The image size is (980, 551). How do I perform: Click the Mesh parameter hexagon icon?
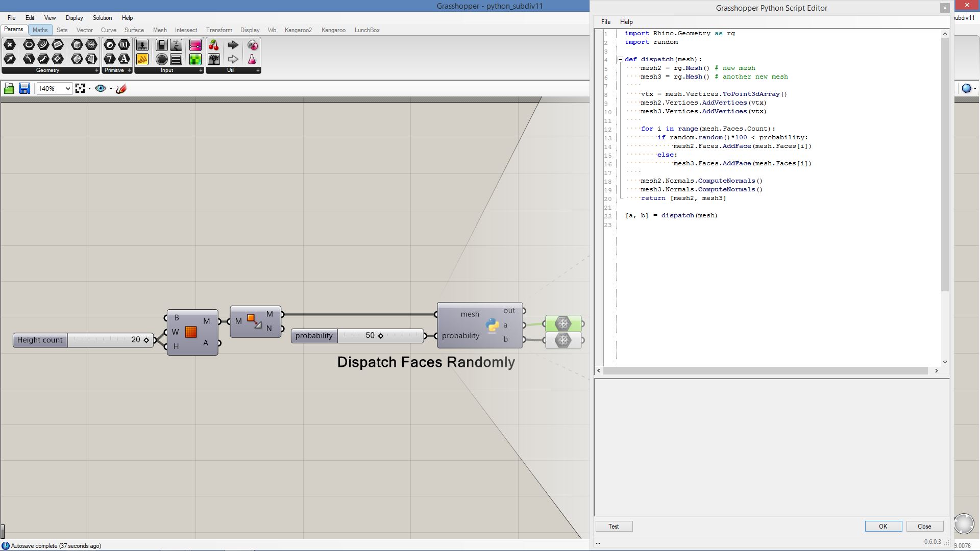pyautogui.click(x=91, y=45)
